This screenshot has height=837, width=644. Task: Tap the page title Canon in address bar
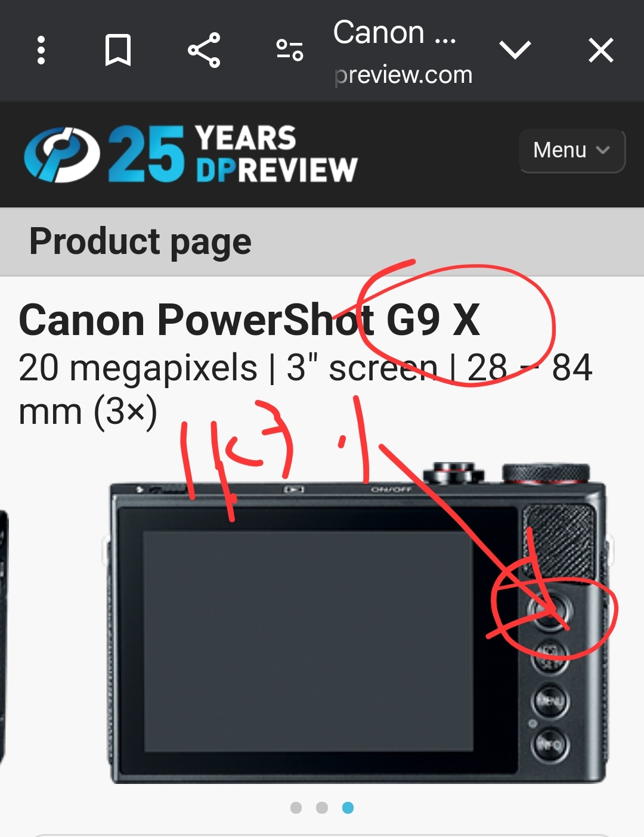click(x=395, y=32)
